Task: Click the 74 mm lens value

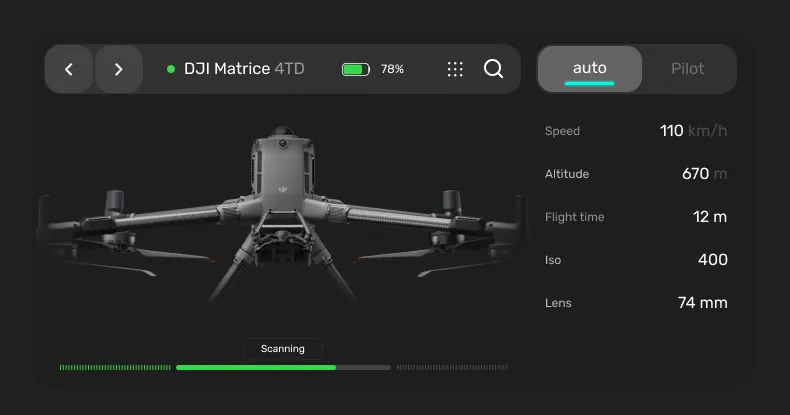Action: 702,303
